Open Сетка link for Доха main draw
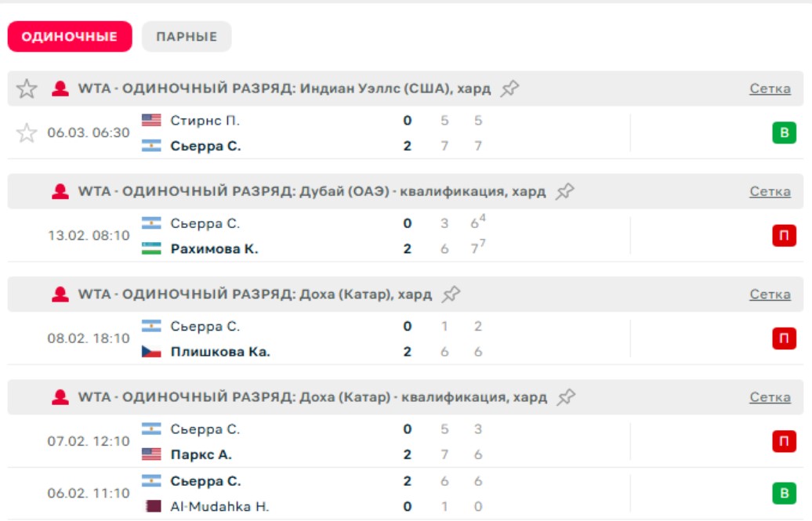812x521 pixels. 770,295
